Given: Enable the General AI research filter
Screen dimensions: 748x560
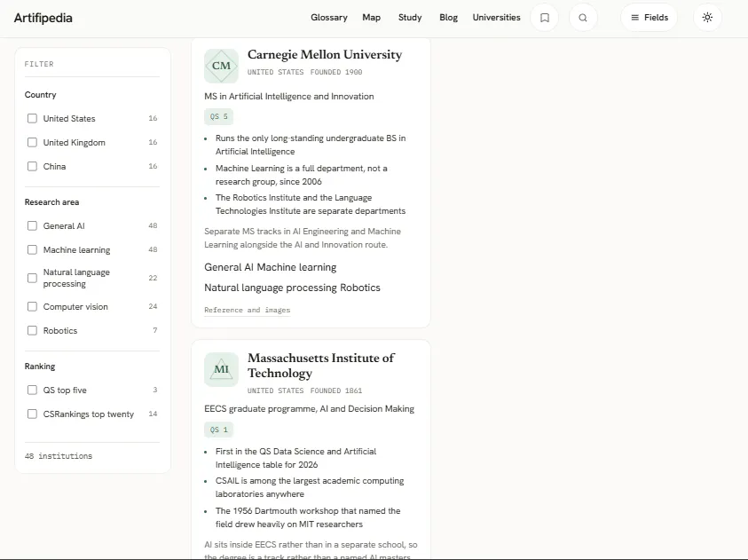Looking at the screenshot, I should [x=32, y=225].
